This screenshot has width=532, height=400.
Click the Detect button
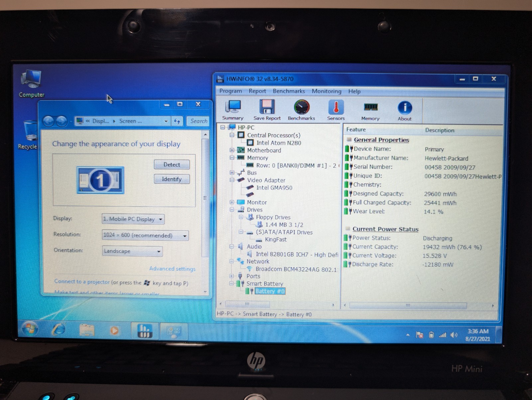click(172, 164)
